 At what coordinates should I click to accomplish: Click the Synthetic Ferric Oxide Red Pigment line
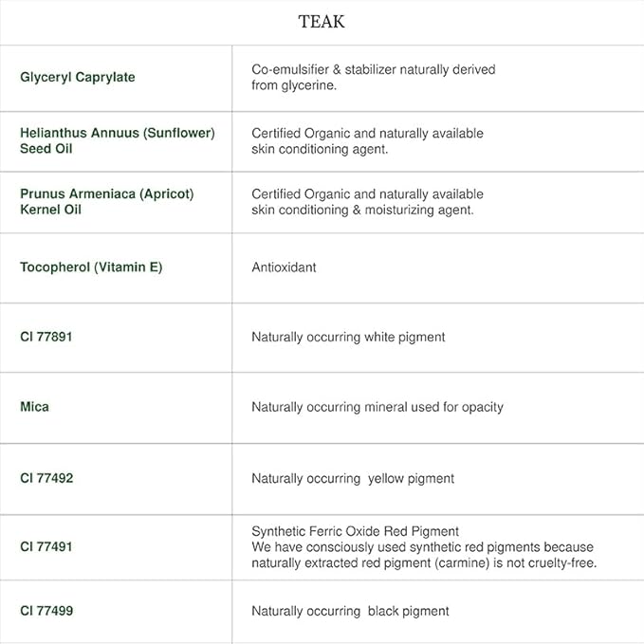coord(355,531)
